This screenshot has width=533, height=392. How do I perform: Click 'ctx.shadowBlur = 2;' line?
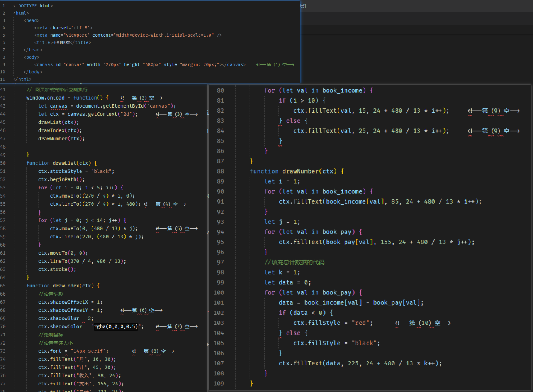tap(66, 318)
